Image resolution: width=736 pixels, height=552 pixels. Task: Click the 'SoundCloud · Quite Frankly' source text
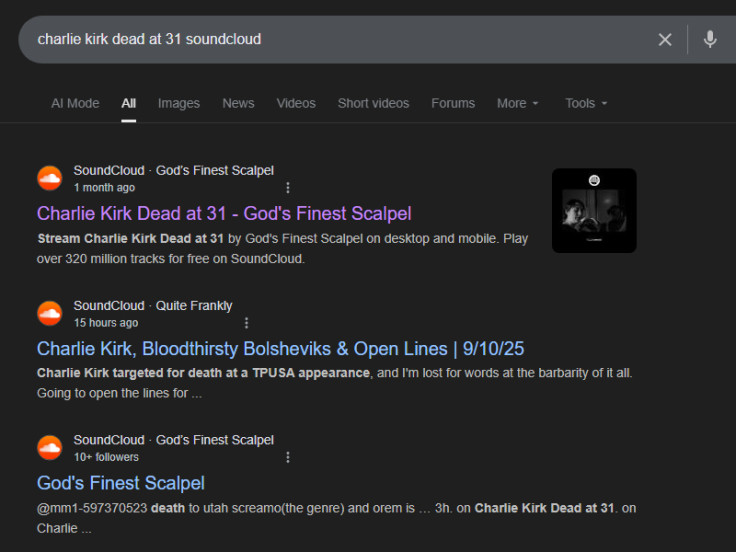tap(153, 306)
